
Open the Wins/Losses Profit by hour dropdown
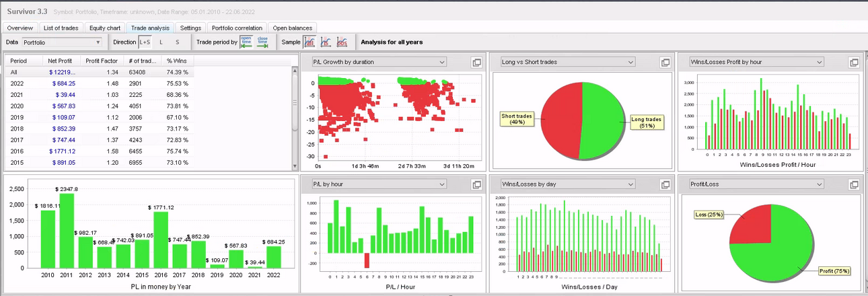pos(756,62)
